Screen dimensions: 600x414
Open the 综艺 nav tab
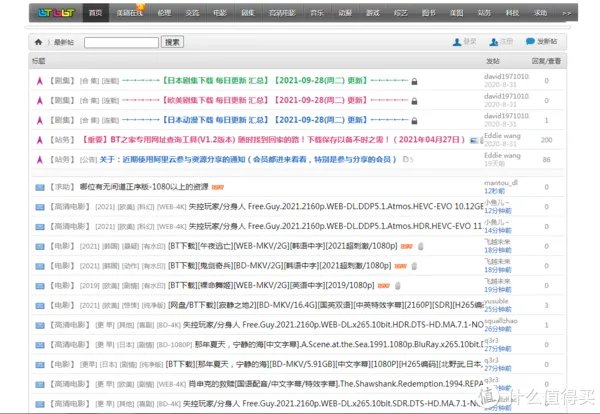point(401,13)
